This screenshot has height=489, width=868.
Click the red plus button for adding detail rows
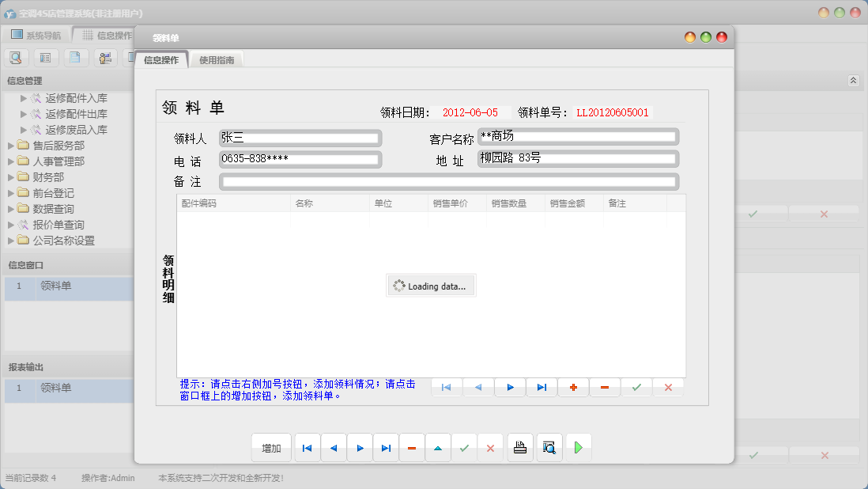pyautogui.click(x=573, y=388)
